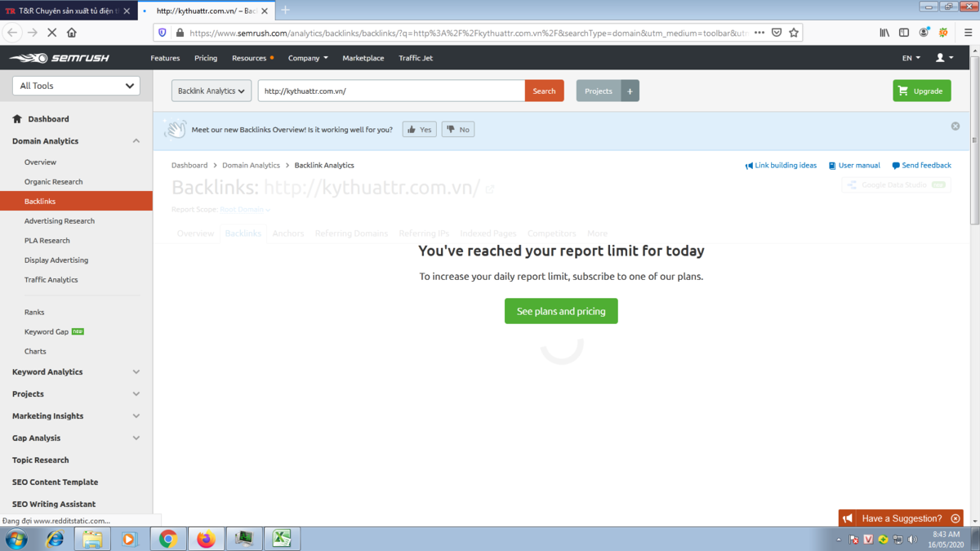Vote Yes on the Backlinks Overview banner
980x551 pixels.
420,130
